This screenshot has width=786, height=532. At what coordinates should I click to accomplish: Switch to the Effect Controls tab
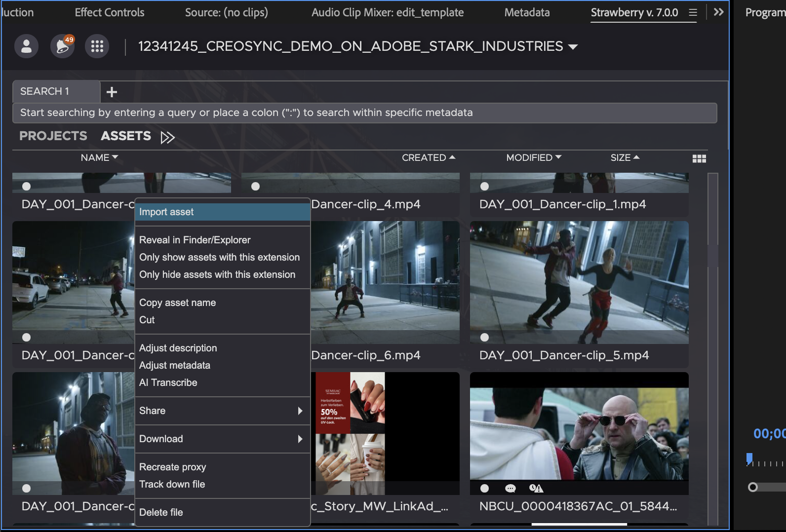[110, 12]
